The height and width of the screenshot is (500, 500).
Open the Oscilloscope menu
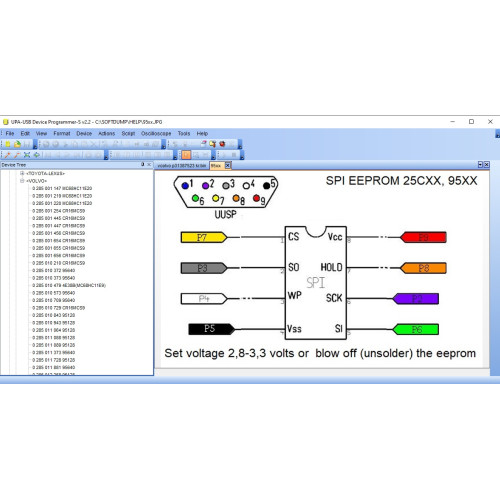tap(156, 133)
